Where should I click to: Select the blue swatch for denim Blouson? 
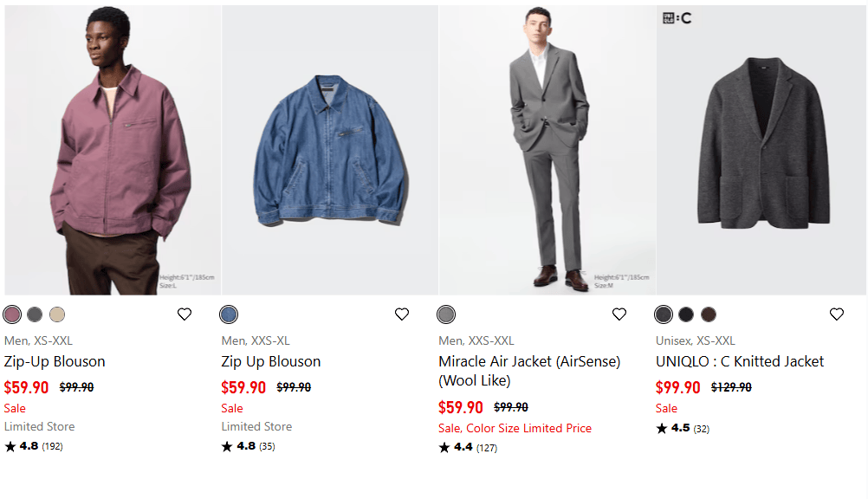point(229,314)
